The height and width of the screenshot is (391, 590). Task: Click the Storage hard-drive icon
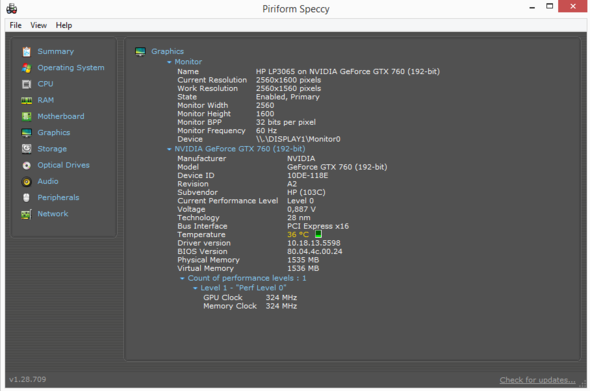click(26, 149)
